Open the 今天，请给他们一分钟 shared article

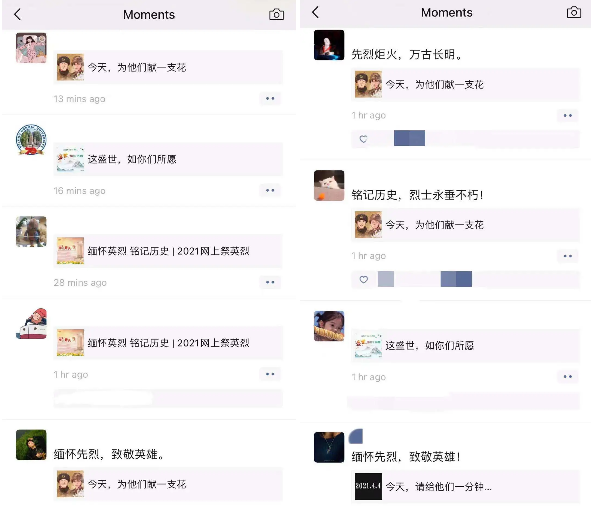coord(466,487)
